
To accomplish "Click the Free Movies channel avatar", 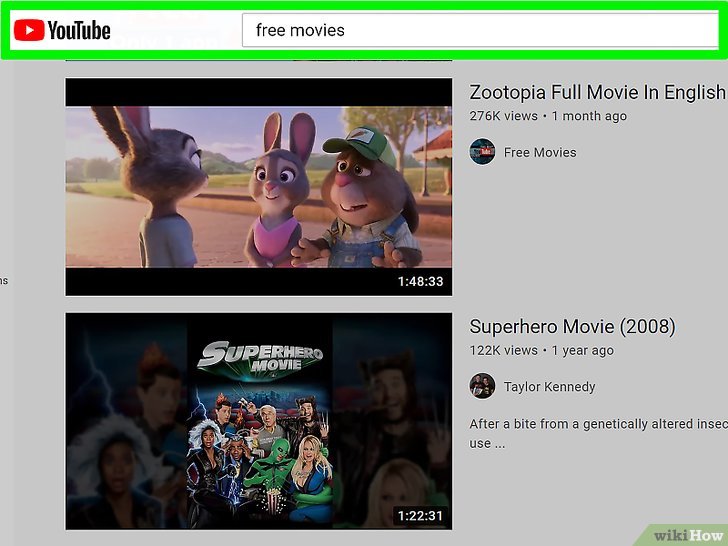I will click(x=482, y=151).
